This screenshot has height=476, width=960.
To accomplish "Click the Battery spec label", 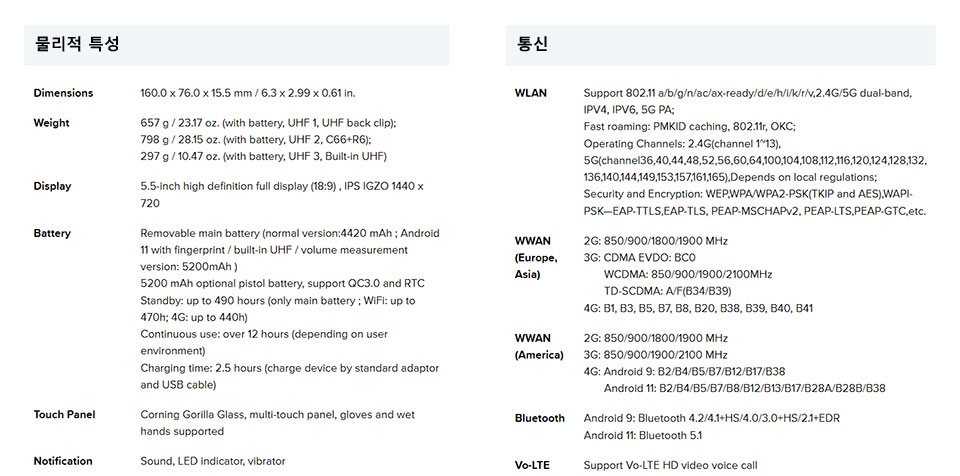I will pos(52,233).
